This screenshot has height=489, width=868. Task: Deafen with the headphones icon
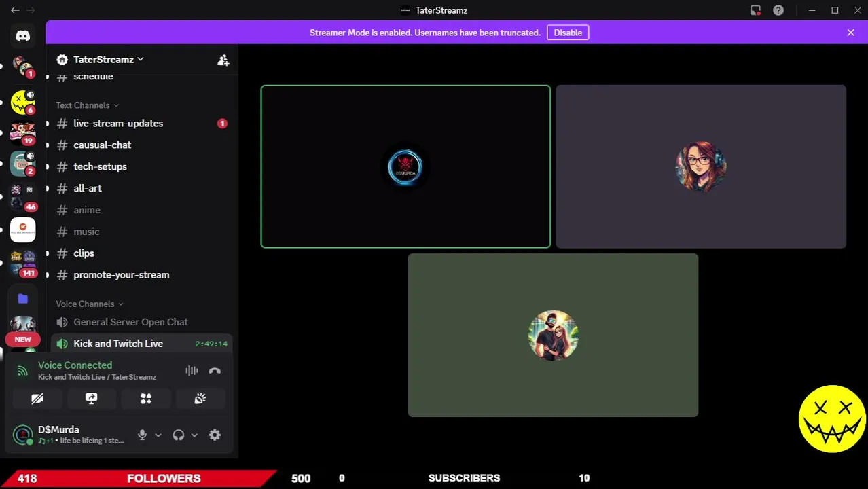click(x=179, y=435)
